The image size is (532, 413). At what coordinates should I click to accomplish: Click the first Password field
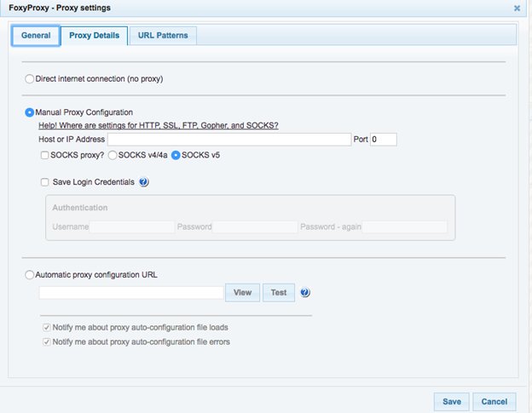click(x=255, y=227)
